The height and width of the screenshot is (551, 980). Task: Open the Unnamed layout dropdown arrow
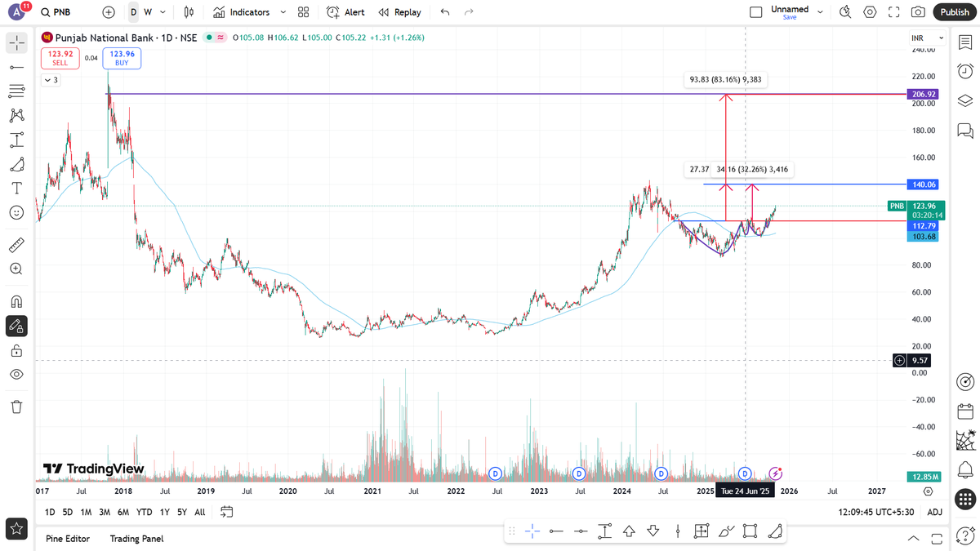pyautogui.click(x=820, y=12)
